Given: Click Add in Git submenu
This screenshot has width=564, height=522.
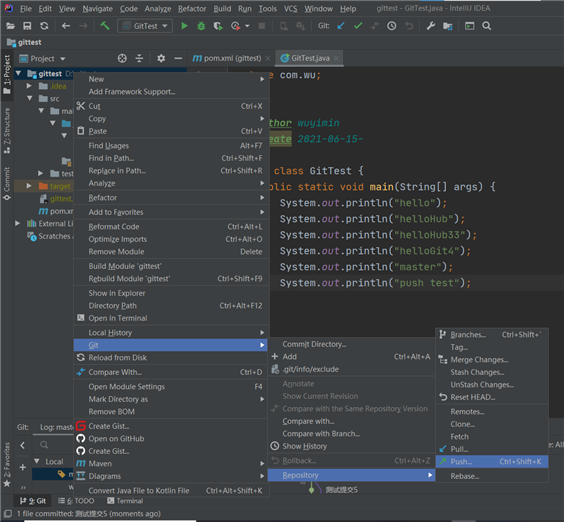Looking at the screenshot, I should 351,357.
